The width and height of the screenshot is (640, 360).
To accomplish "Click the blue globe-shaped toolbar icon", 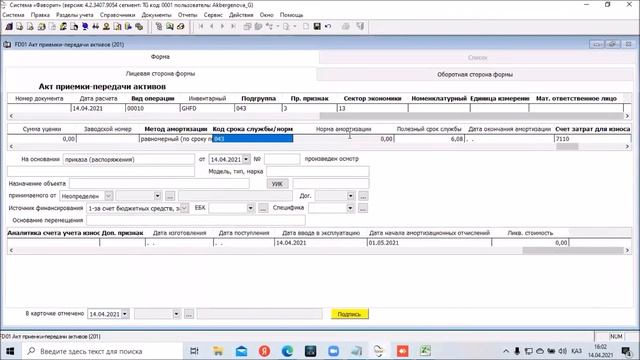I will point(85,27).
